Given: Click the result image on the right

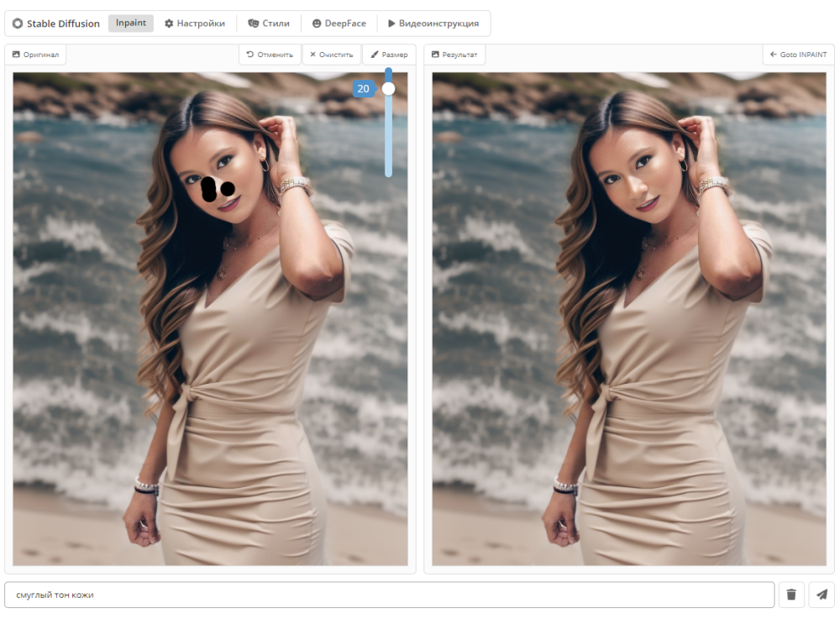Looking at the screenshot, I should point(628,336).
